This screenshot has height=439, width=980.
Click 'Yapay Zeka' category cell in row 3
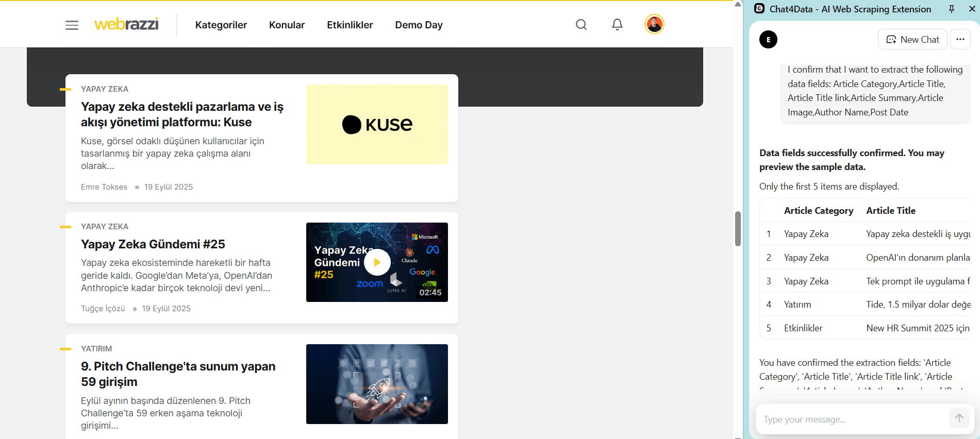click(x=806, y=281)
